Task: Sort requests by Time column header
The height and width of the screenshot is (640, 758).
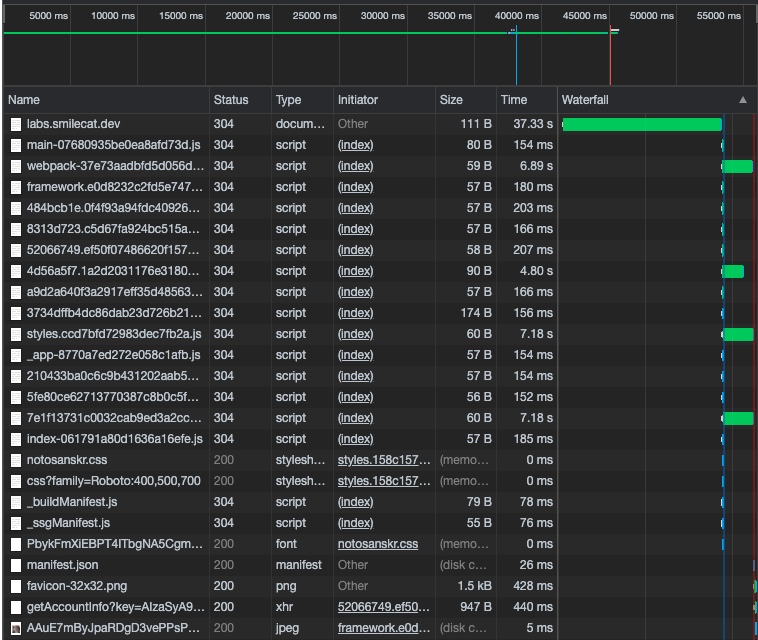Action: point(514,100)
